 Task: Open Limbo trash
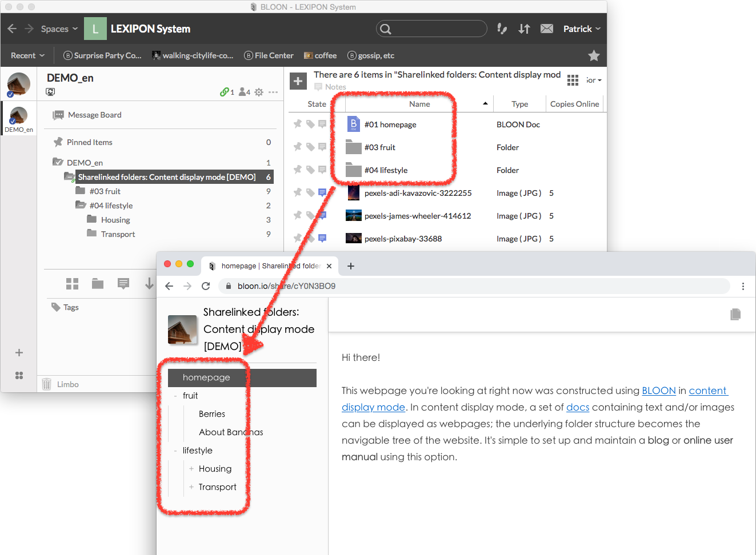61,384
